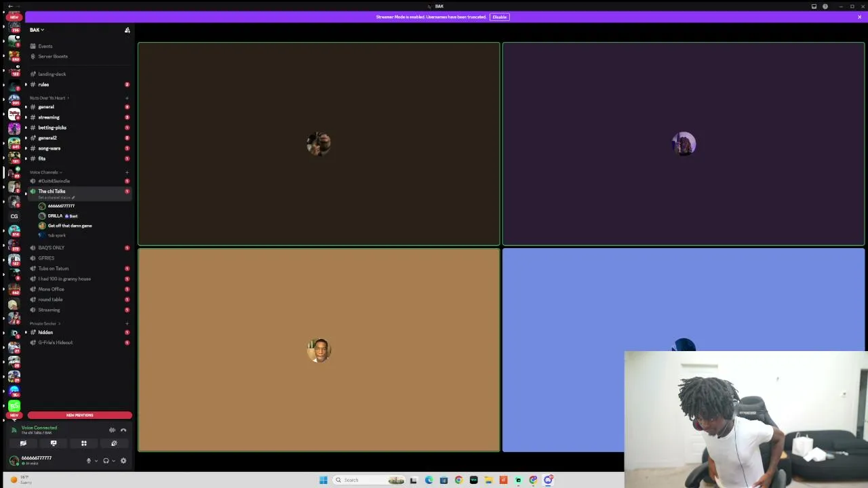
Task: Add a channel to Voice Channels category
Action: [x=127, y=172]
